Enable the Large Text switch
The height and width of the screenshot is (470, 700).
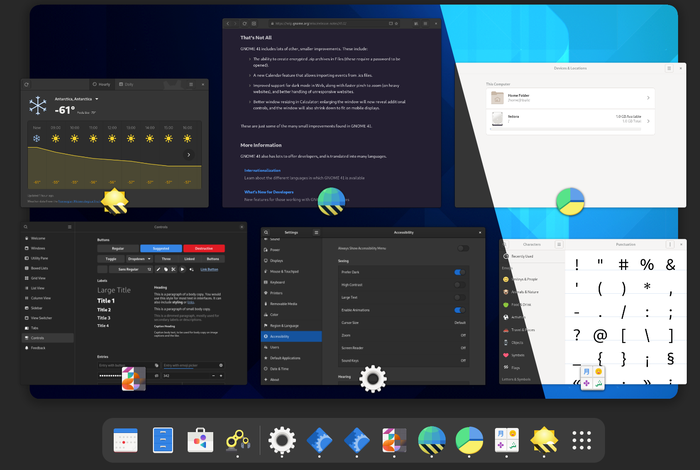click(x=460, y=297)
